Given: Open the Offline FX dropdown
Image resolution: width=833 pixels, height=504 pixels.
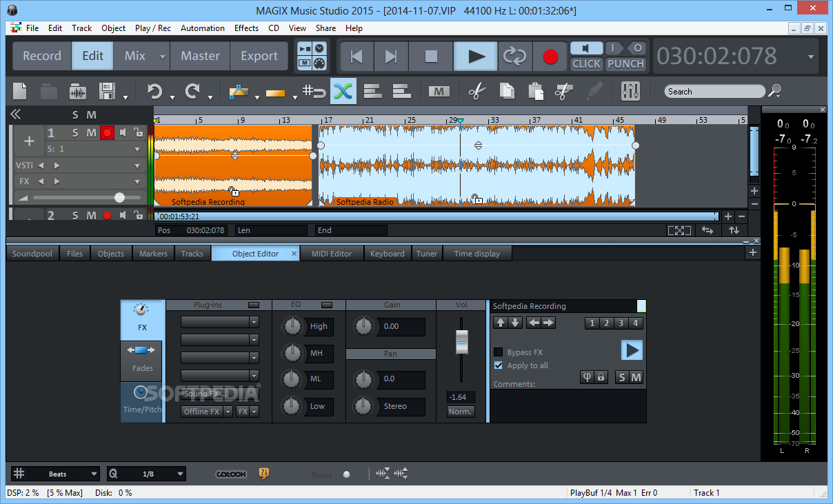Looking at the screenshot, I should coord(207,412).
